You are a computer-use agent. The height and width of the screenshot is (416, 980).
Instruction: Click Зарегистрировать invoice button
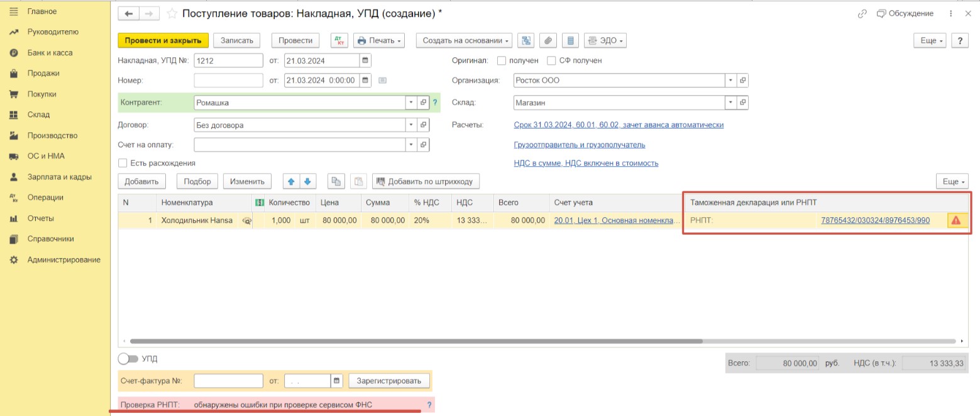(390, 381)
